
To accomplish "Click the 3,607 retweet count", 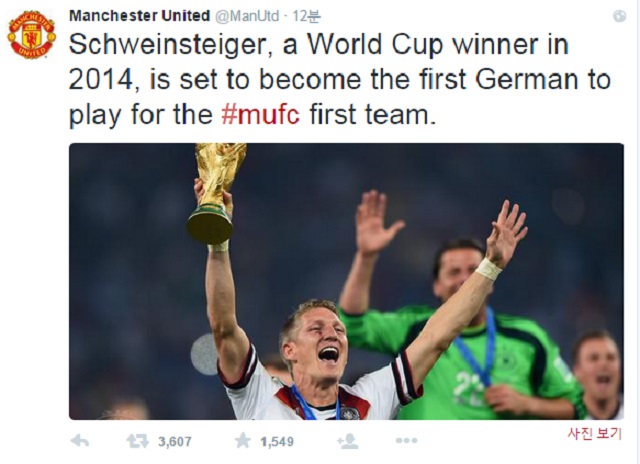I will [x=174, y=440].
